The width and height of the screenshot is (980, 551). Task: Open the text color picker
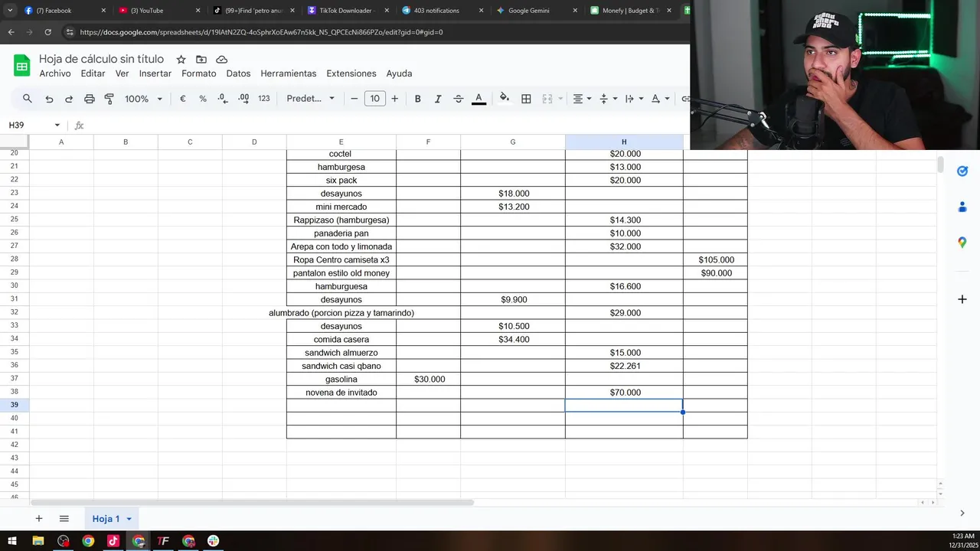coord(479,99)
